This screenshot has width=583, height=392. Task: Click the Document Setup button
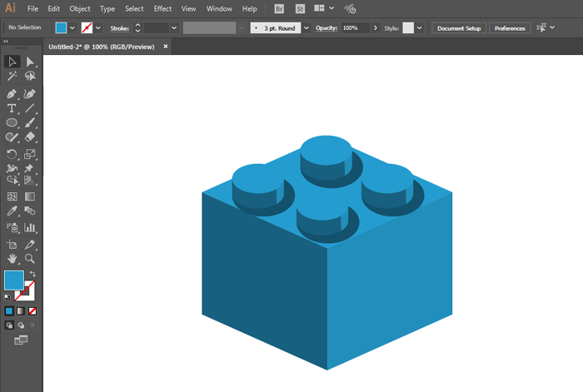pyautogui.click(x=458, y=27)
